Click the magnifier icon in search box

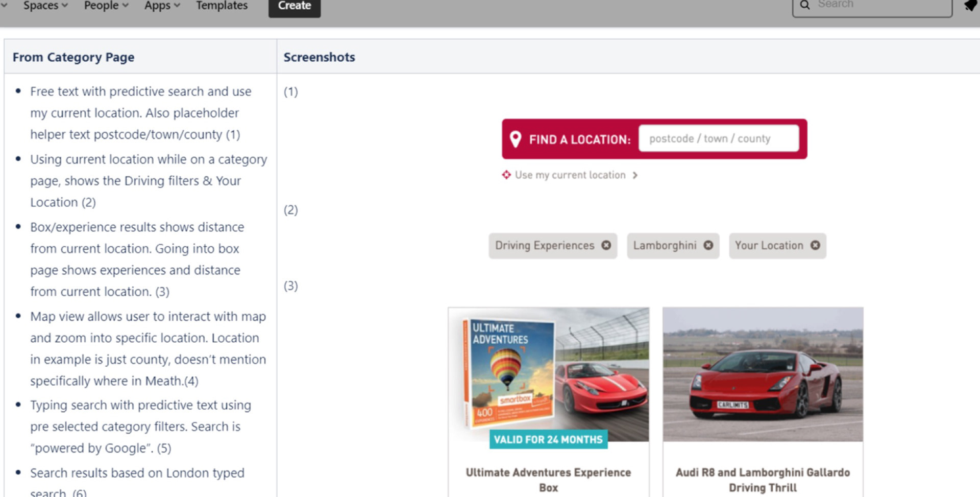805,5
